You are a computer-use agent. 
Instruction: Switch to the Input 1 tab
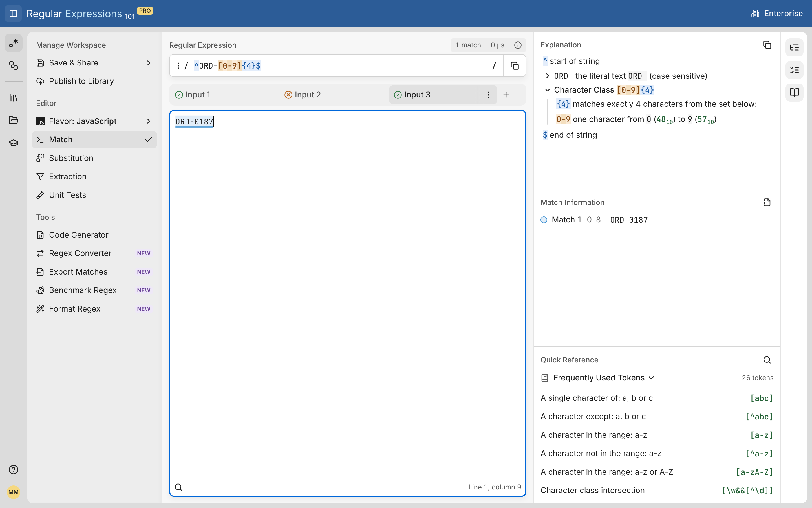coord(224,95)
